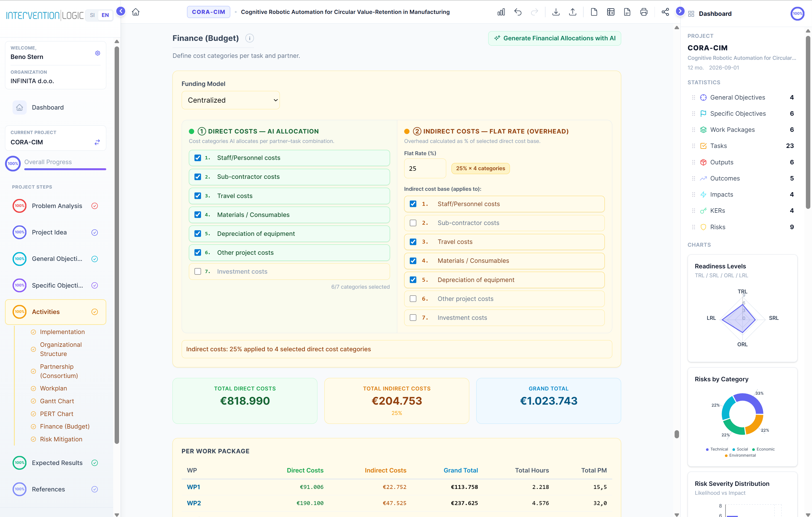
Task: Uncheck direct Sub-contractor costs checkbox
Action: [198, 177]
